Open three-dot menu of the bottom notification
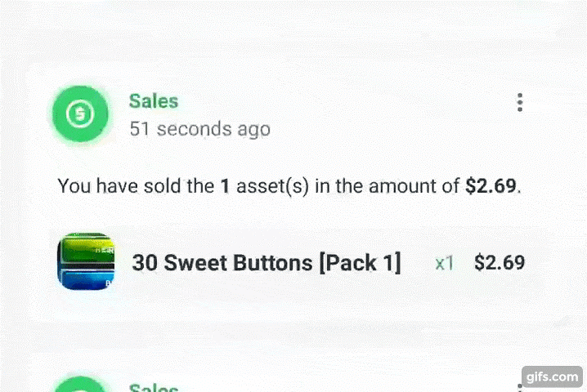 pos(520,388)
